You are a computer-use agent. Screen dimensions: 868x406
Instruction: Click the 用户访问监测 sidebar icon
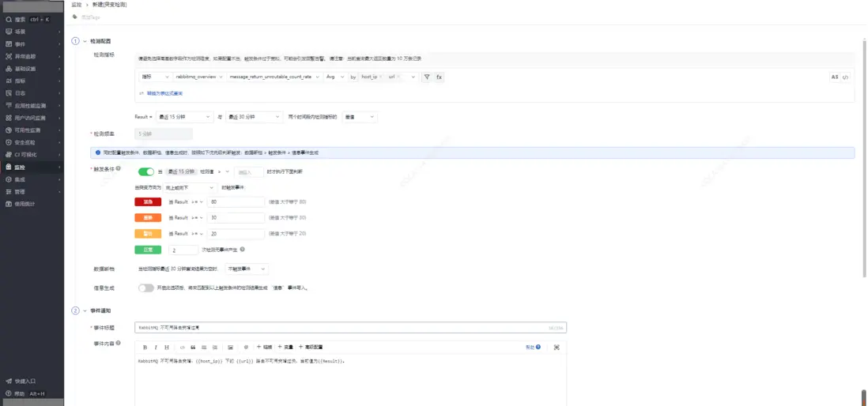(9, 118)
